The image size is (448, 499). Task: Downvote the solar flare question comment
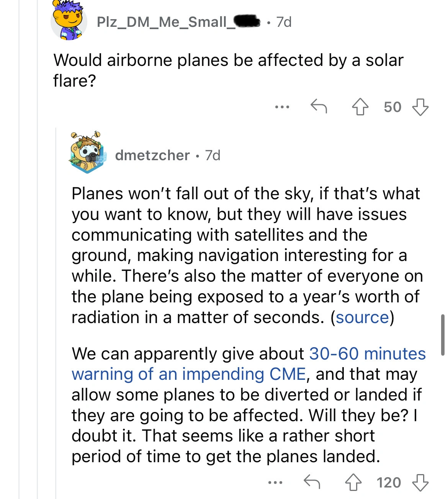click(x=420, y=107)
